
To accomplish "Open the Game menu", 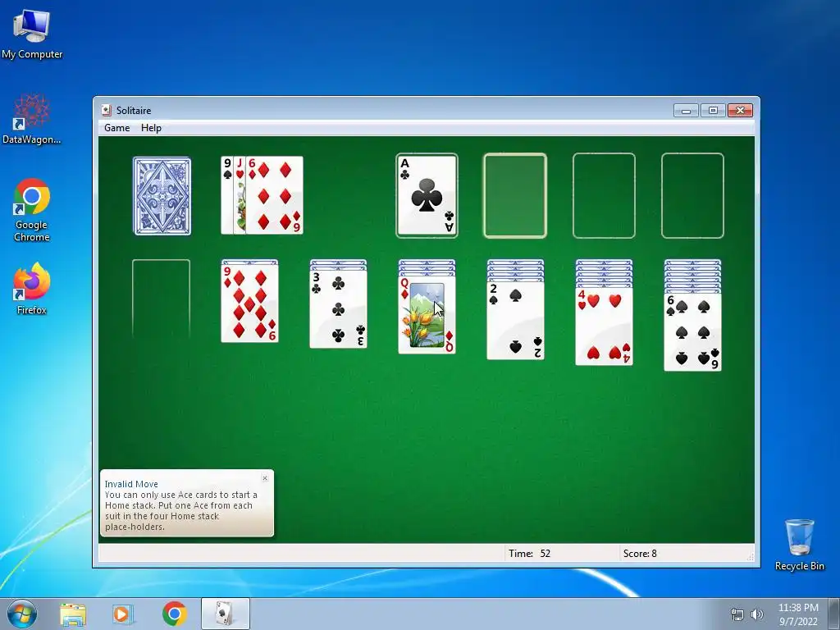I will click(x=116, y=128).
